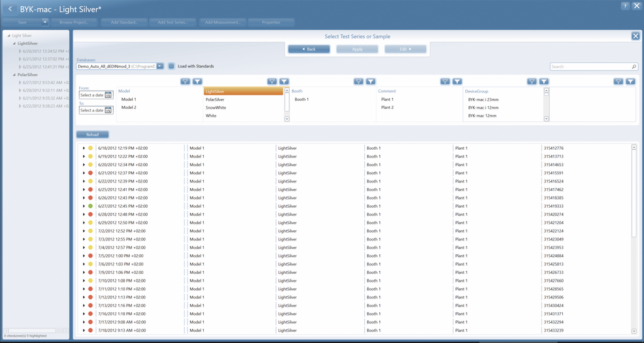The width and height of the screenshot is (644, 343).
Task: Open the calendar icon in the To date field
Action: 108,110
